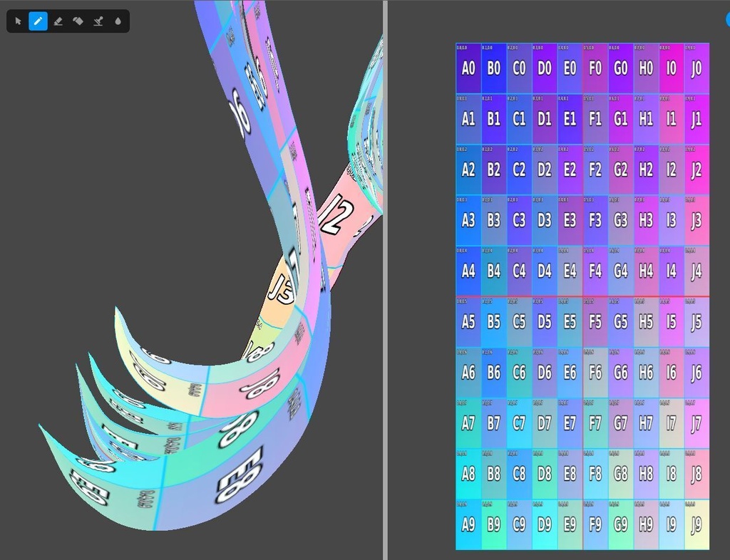Click cell F5 in the UV grid
This screenshot has height=560, width=730.
tap(595, 322)
